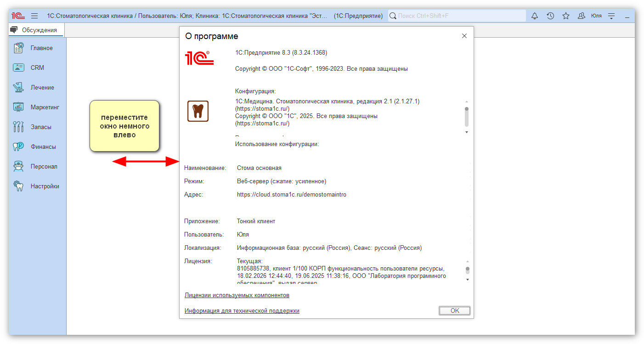
Task: Open the main hamburger menu
Action: click(34, 16)
